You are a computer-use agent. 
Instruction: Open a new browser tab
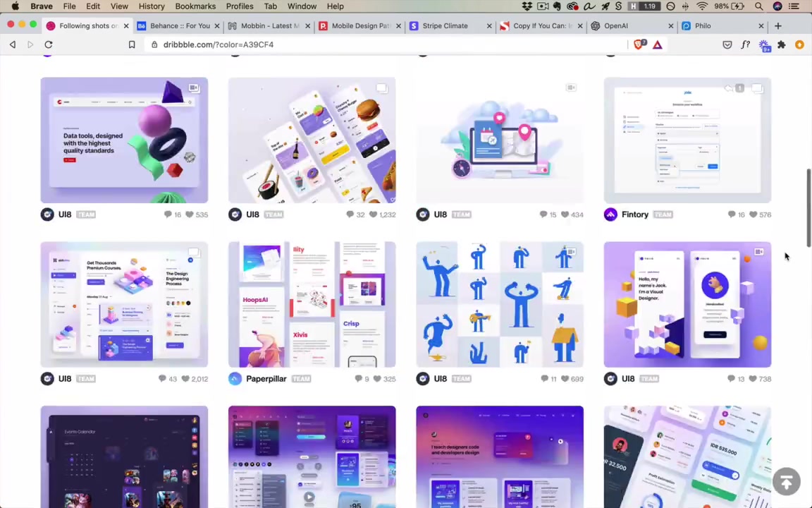(778, 26)
